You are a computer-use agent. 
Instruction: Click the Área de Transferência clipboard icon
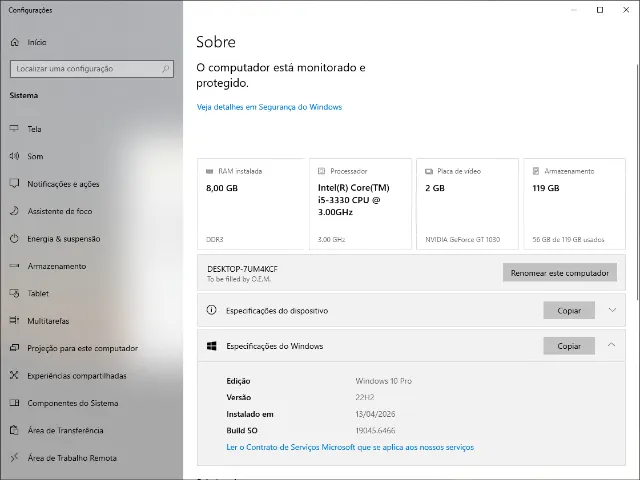14,430
